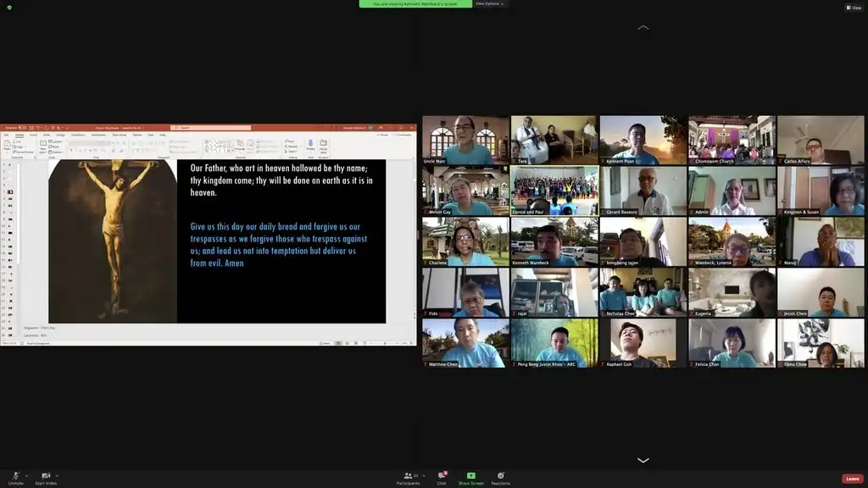Viewport: 868px width, 488px height.
Task: Select Gerard Ravasco's video tile
Action: pyautogui.click(x=643, y=191)
